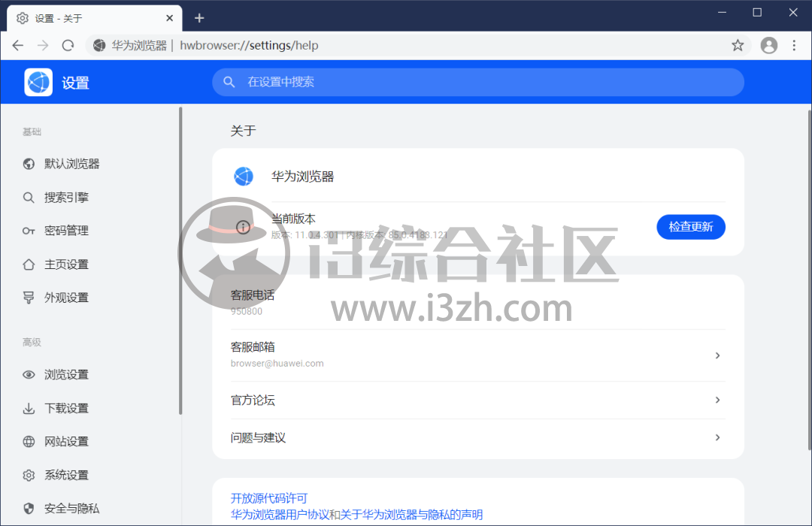Viewport: 812px width, 526px height.
Task: Click the search magnifier icon in settings
Action: tap(229, 82)
